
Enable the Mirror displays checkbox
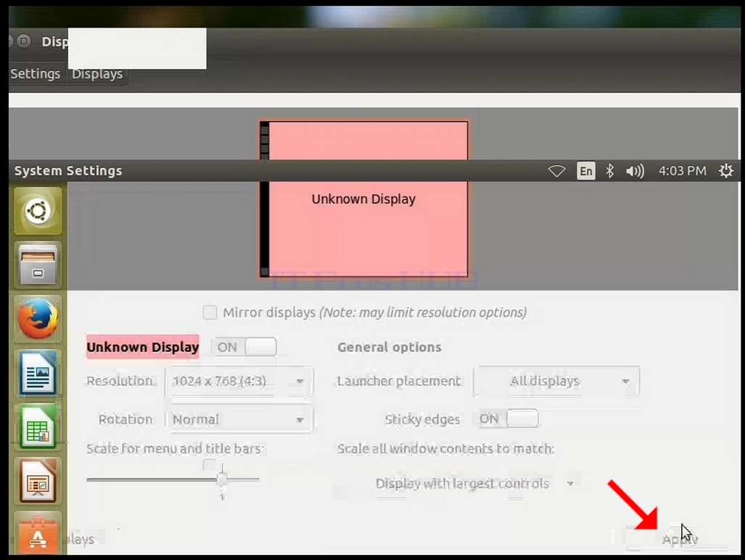click(210, 313)
